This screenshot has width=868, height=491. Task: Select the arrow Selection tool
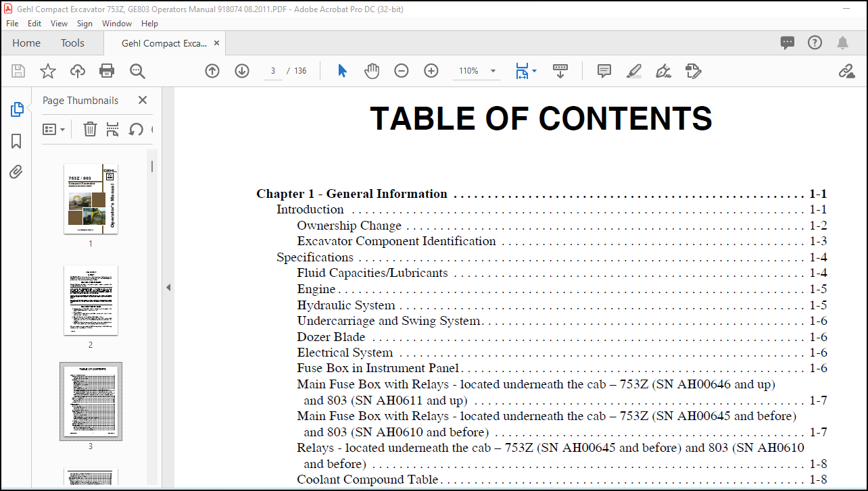click(342, 71)
